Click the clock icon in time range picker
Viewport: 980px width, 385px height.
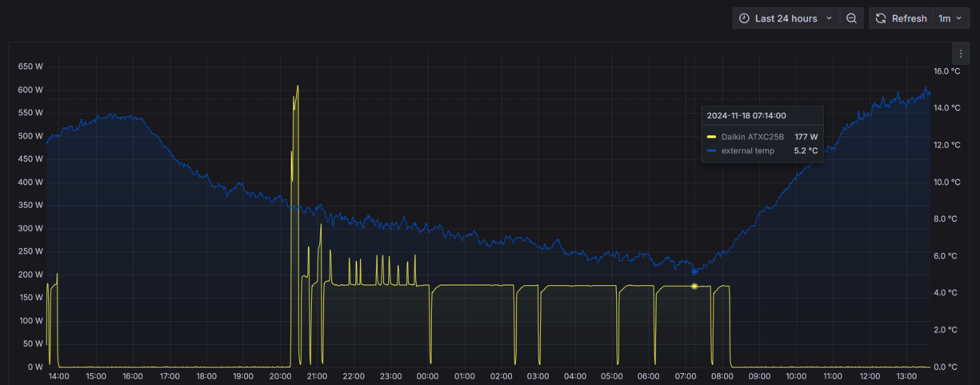click(744, 18)
